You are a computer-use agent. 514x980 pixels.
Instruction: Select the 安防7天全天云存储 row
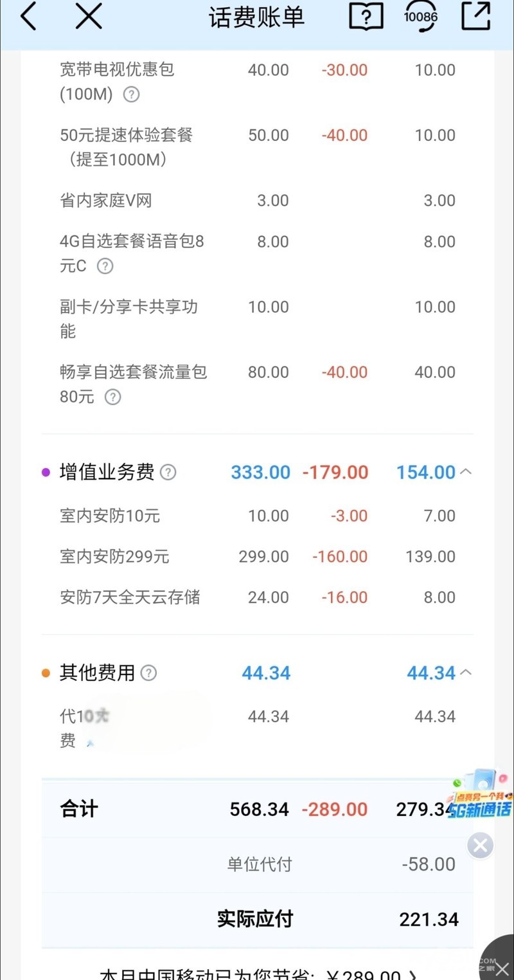coord(257,597)
